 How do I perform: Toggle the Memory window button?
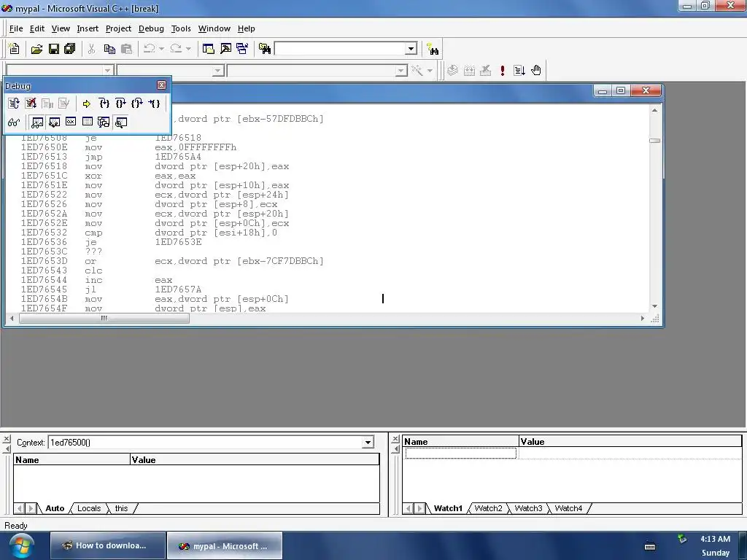88,122
